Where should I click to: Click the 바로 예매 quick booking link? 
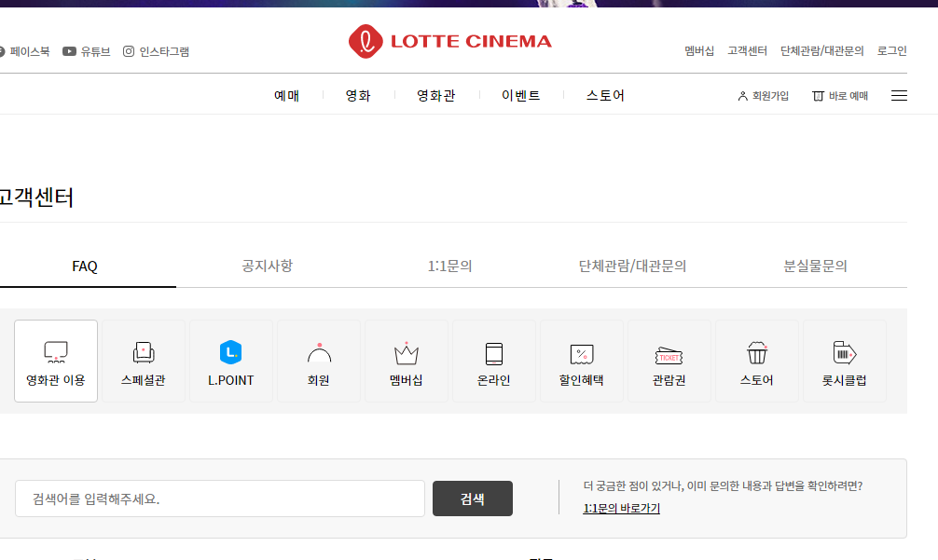(x=840, y=96)
